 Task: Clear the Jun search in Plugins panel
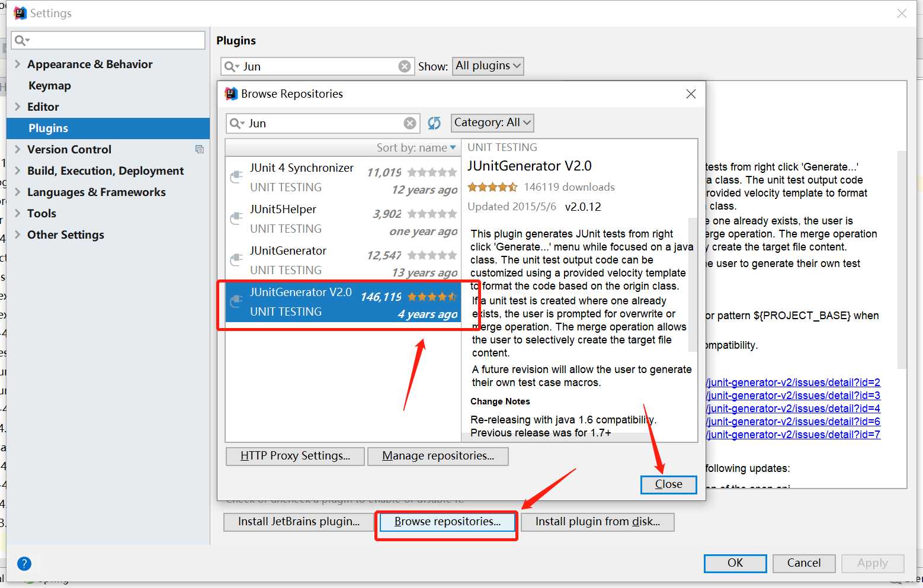405,66
